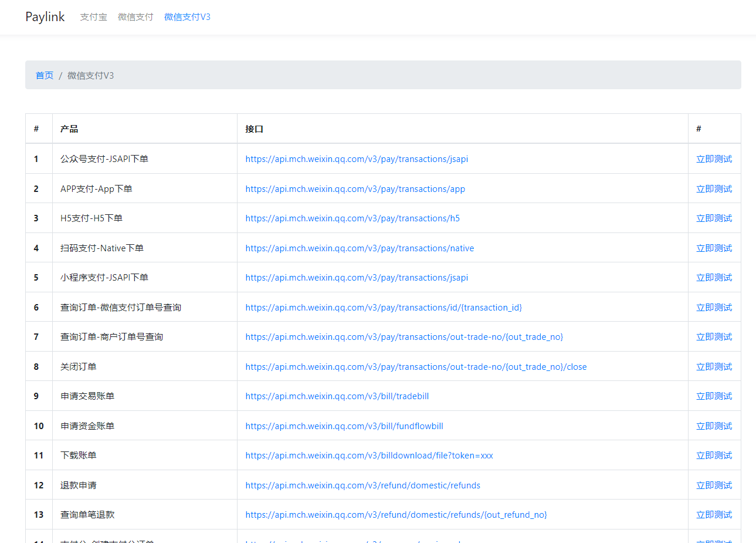Click the 微信支付V3 breadcrumb text
The width and height of the screenshot is (756, 543).
(91, 75)
